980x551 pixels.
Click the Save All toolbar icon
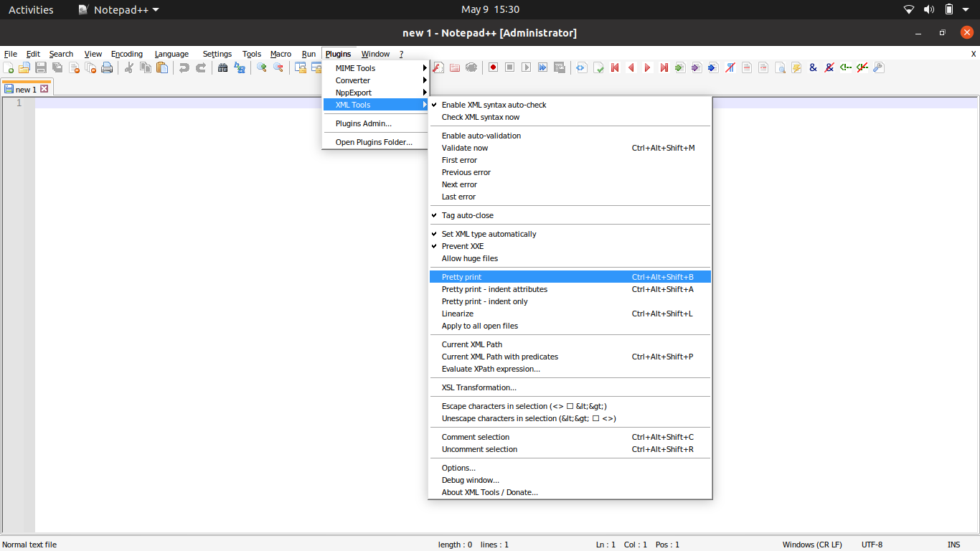click(57, 67)
